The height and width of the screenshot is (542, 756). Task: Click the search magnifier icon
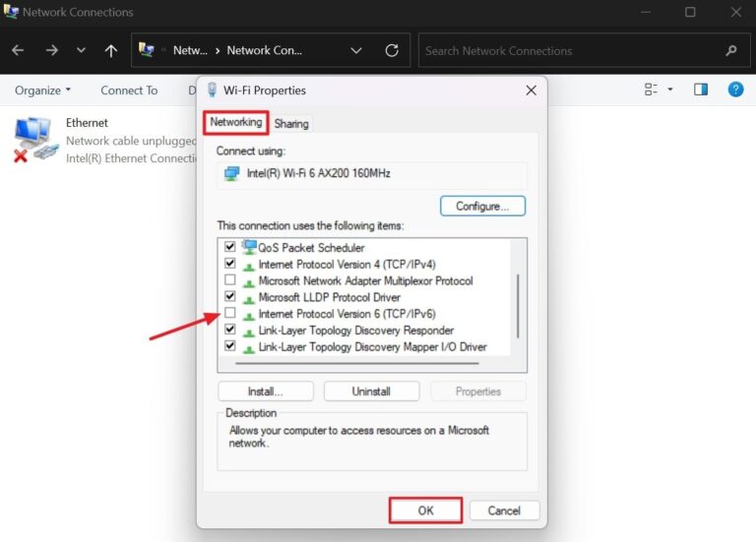pyautogui.click(x=730, y=50)
